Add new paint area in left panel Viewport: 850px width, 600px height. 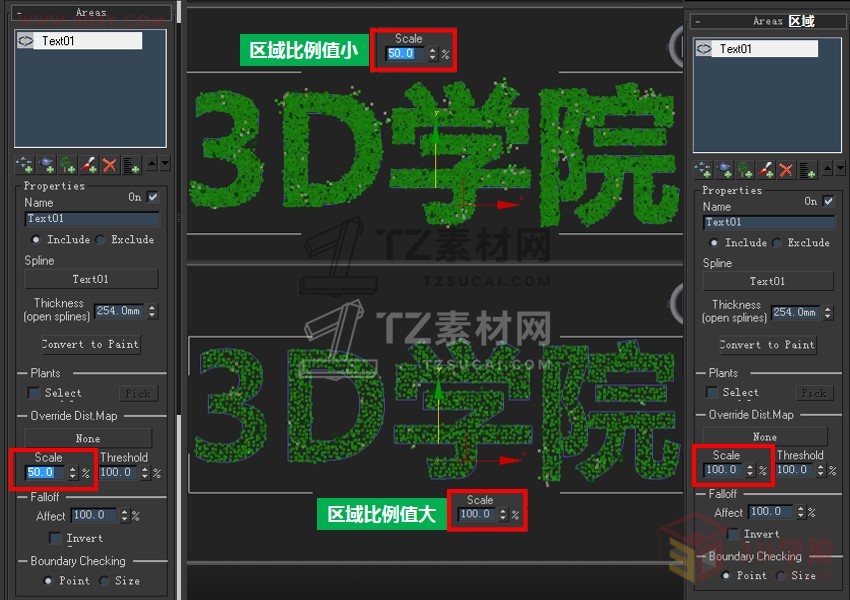coord(89,164)
